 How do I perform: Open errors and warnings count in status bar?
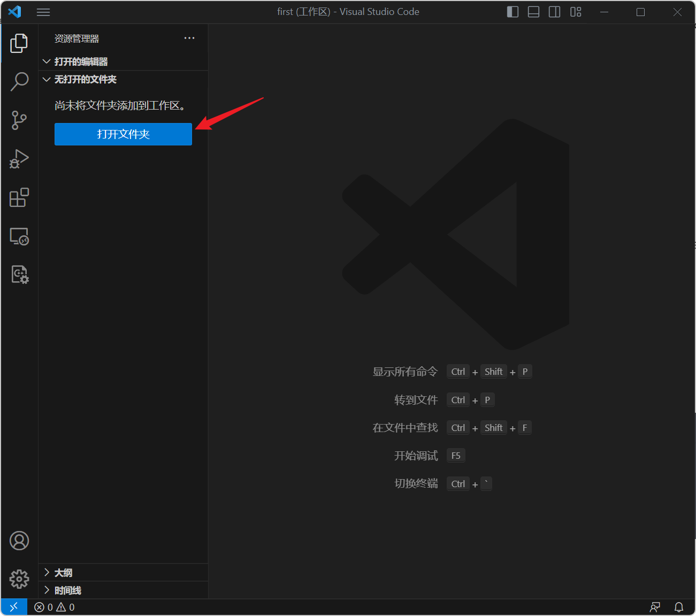pos(55,607)
